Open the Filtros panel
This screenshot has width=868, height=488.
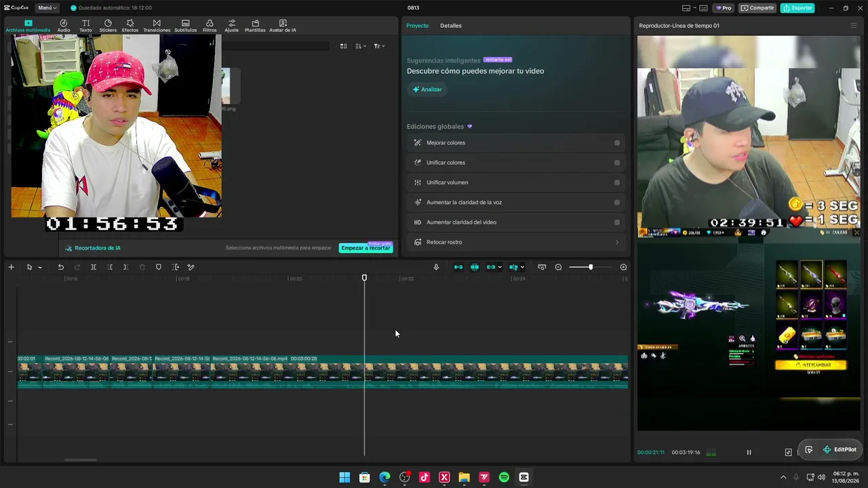coord(210,26)
